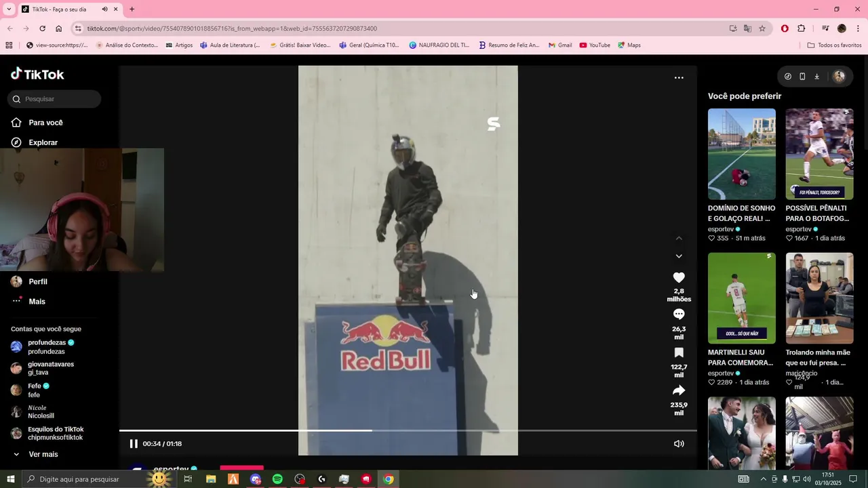Viewport: 868px width, 488px height.
Task: Open Spotify from the taskbar
Action: (277, 479)
